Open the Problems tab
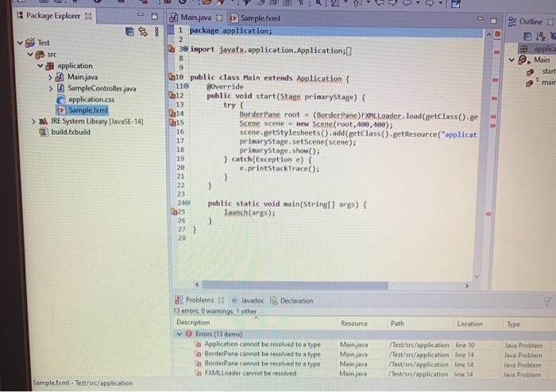Screen dimensions: 556x392 [x=199, y=300]
